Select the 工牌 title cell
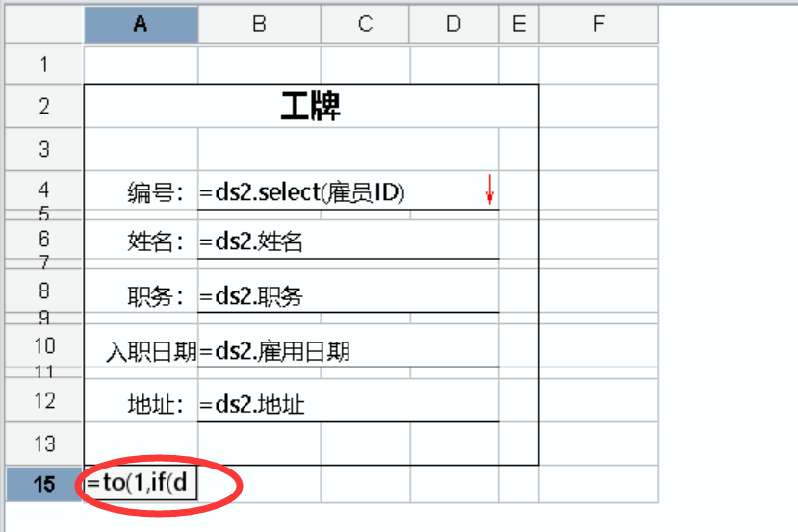This screenshot has height=532, width=798. [310, 106]
